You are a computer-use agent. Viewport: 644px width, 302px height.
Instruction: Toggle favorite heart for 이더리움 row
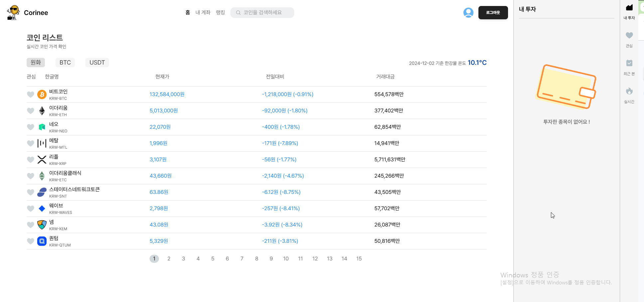[x=31, y=111]
